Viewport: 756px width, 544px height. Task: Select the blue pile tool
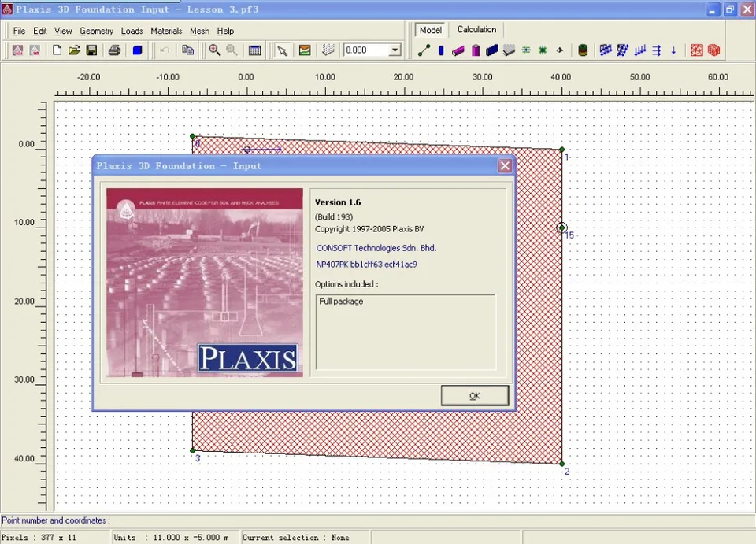click(x=441, y=50)
